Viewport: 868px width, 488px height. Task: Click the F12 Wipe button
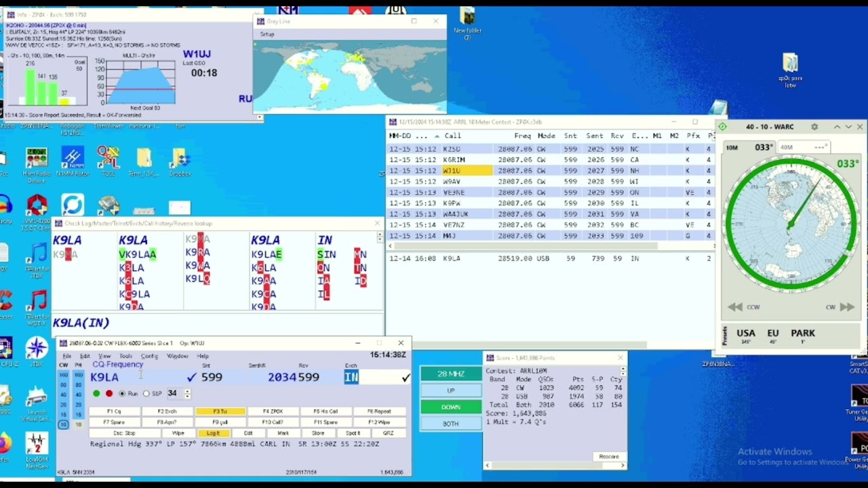pos(379,422)
